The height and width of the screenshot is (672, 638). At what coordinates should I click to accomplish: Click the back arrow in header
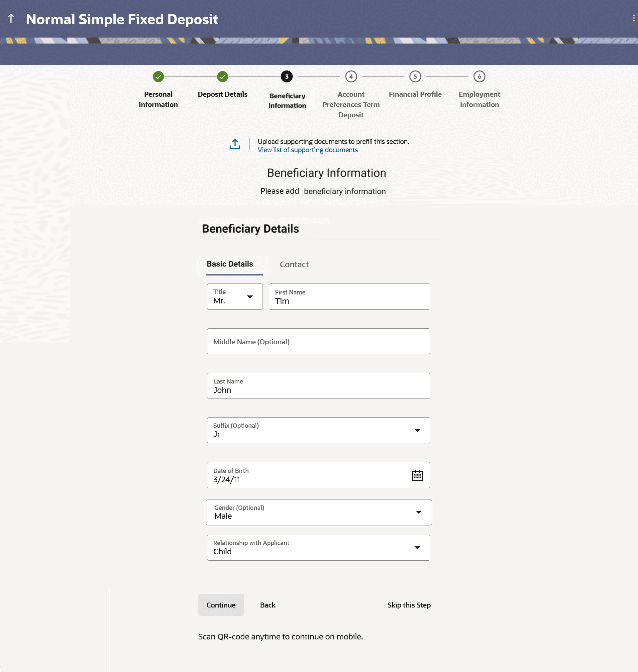click(x=11, y=19)
